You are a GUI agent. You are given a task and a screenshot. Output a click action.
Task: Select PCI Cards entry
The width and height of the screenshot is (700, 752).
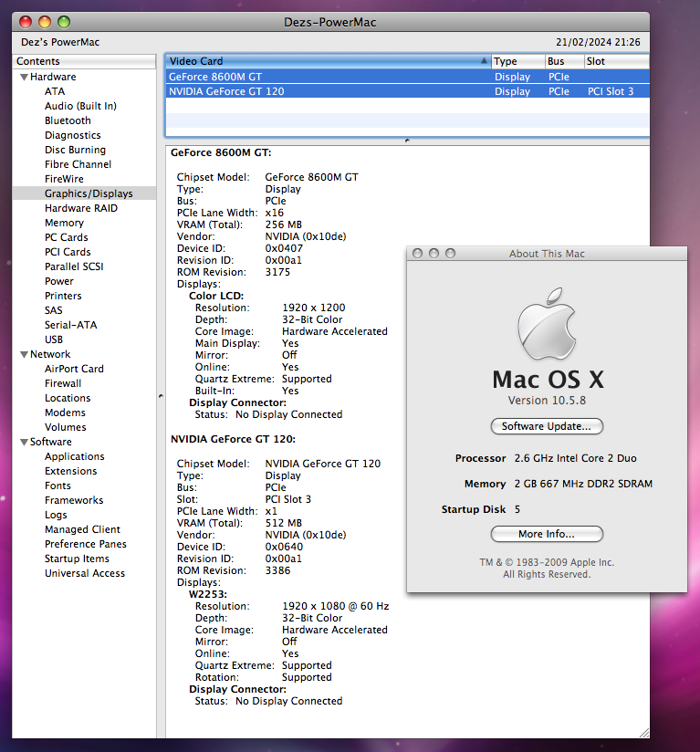[x=68, y=252]
